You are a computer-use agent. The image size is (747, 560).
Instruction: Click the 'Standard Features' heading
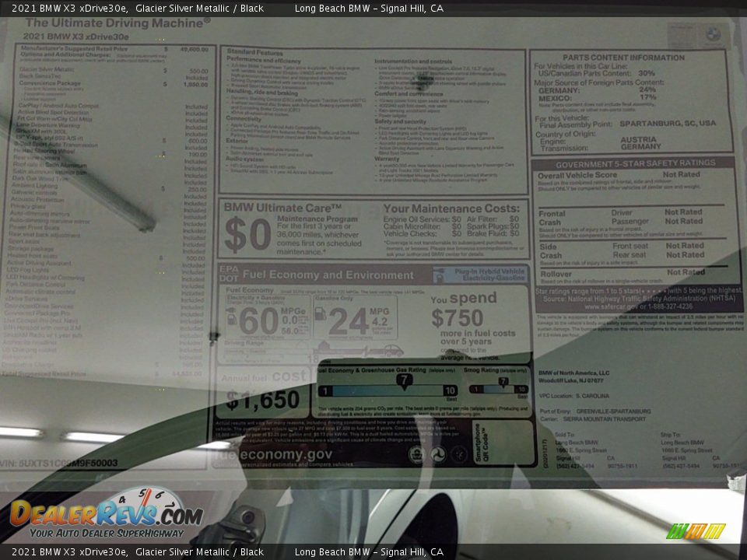pyautogui.click(x=254, y=52)
